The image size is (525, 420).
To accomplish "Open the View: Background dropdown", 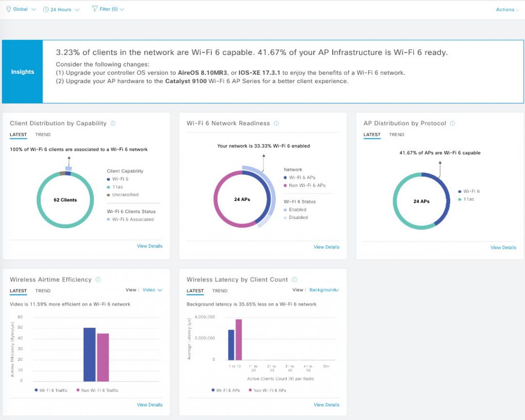I will point(324,289).
